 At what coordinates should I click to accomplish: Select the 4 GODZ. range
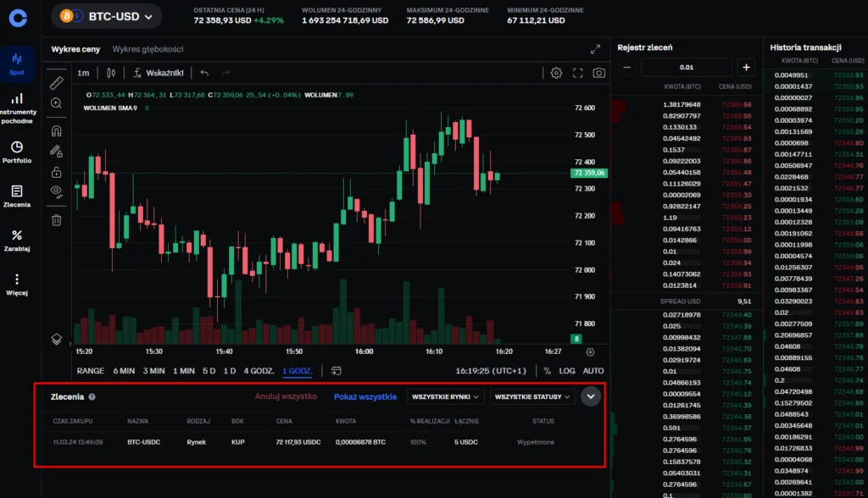(259, 371)
